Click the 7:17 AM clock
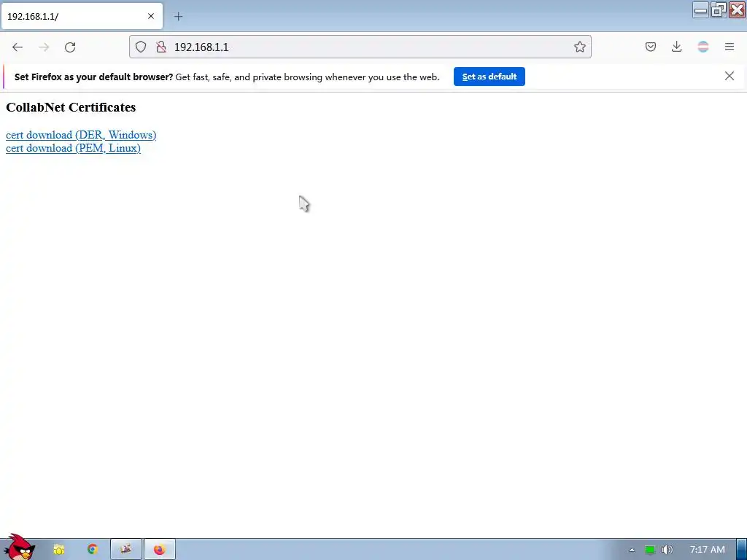The image size is (747, 560). [x=708, y=550]
